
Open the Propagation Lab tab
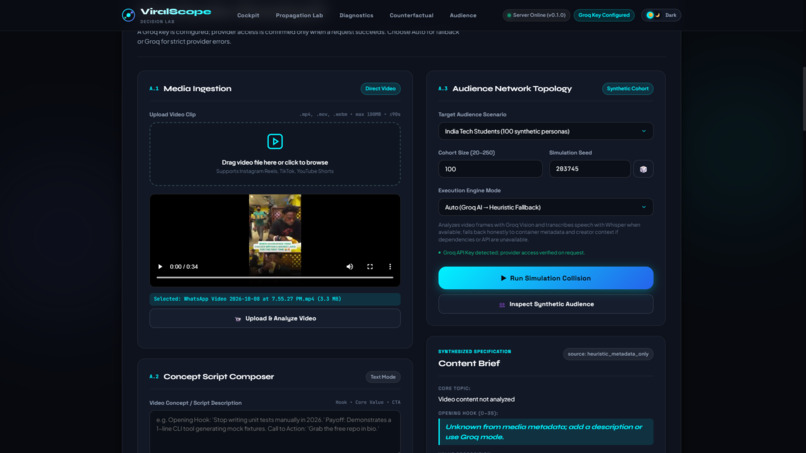pos(299,15)
